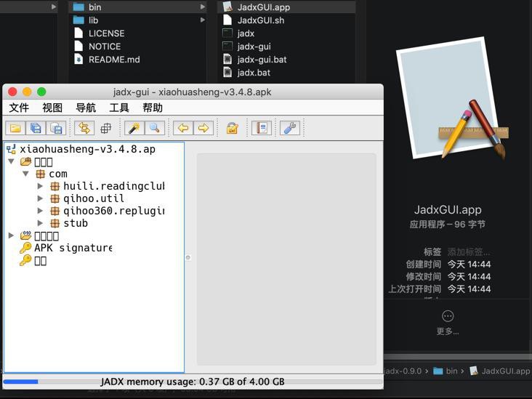Click the qihoo.util package icon
Image resolution: width=532 pixels, height=399 pixels.
[55, 198]
